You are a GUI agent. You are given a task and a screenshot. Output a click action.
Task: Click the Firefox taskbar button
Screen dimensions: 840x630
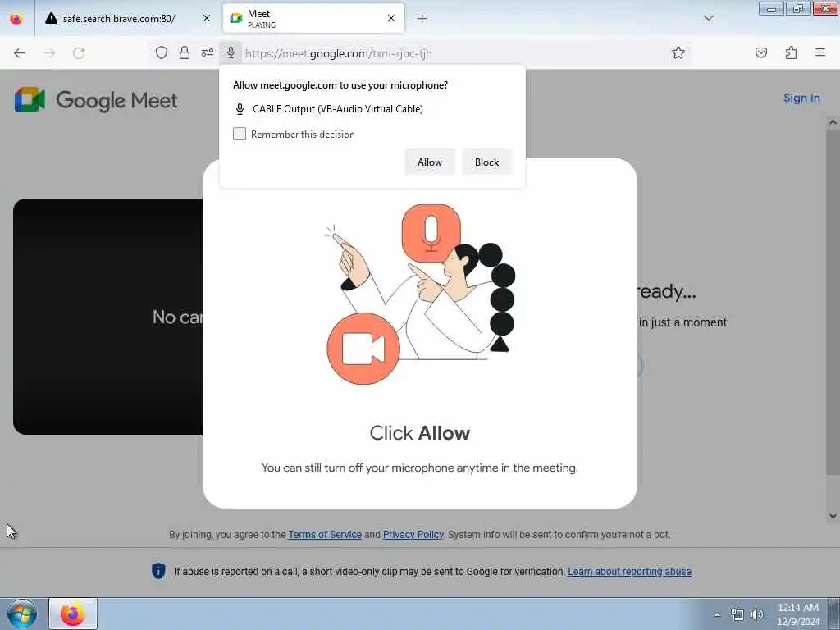[73, 614]
